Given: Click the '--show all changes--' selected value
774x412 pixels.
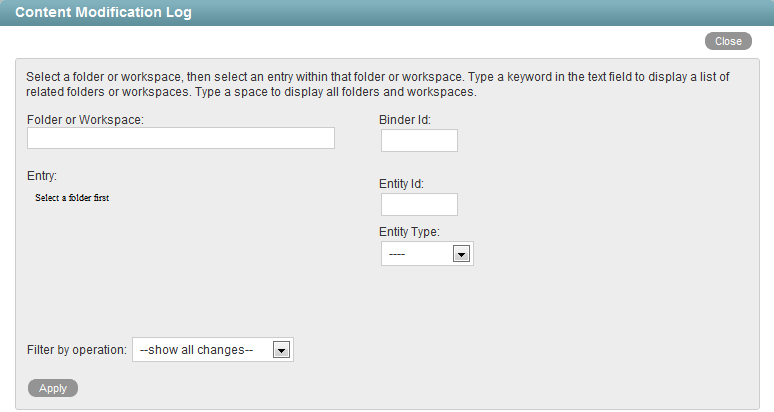Looking at the screenshot, I should tap(200, 350).
